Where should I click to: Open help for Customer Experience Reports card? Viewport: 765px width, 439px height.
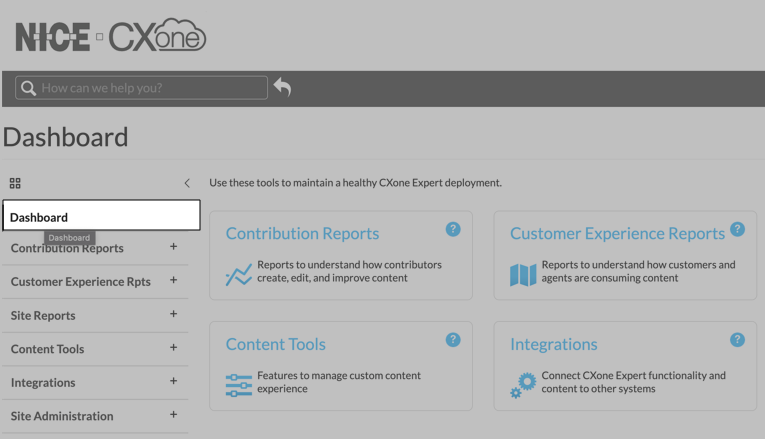(737, 229)
